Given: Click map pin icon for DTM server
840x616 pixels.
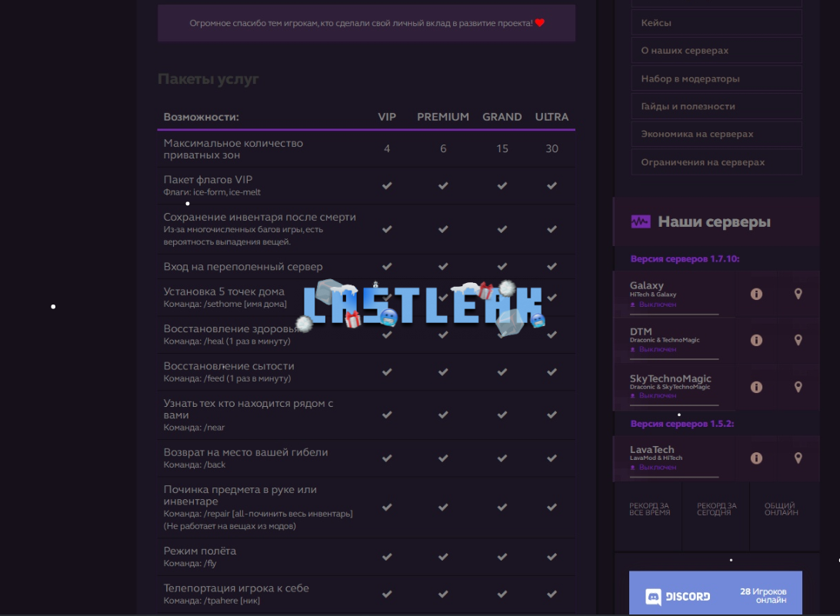Looking at the screenshot, I should pyautogui.click(x=798, y=340).
